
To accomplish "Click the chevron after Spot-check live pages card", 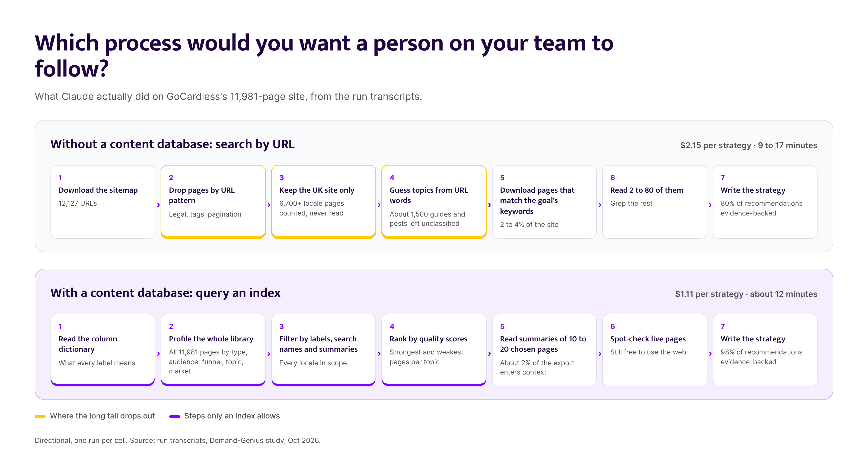I will click(710, 354).
